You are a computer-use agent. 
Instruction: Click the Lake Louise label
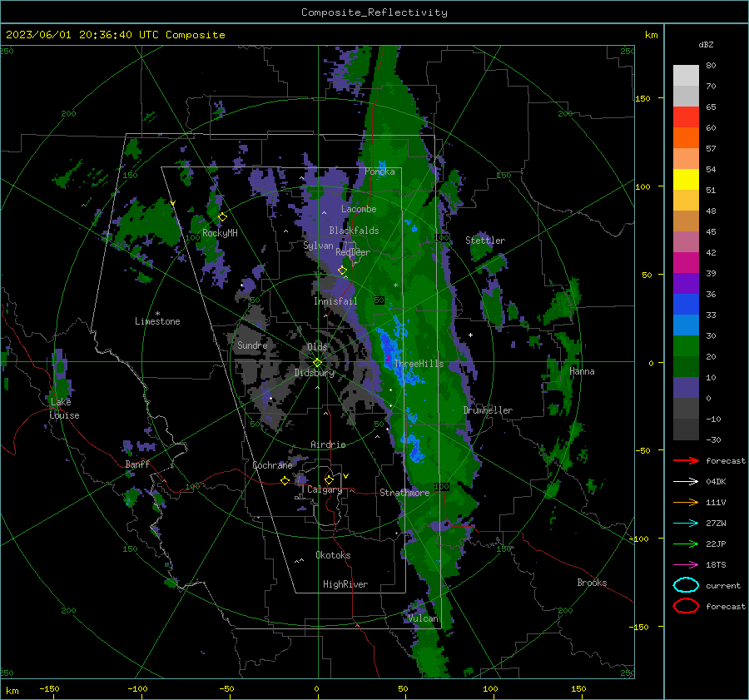64,409
